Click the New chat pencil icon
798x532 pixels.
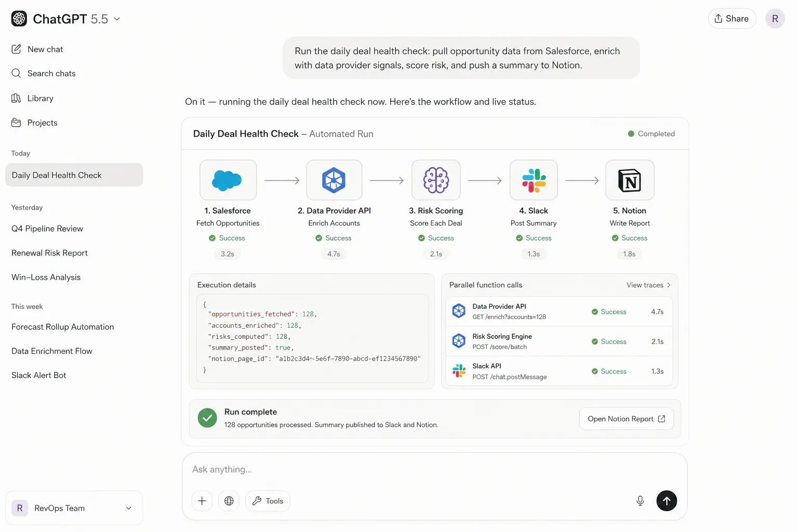point(16,49)
